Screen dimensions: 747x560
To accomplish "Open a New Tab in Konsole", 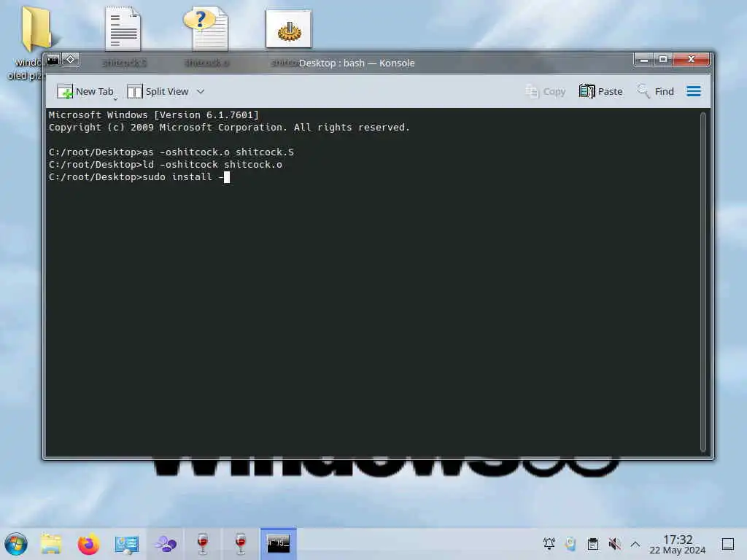I will (85, 91).
